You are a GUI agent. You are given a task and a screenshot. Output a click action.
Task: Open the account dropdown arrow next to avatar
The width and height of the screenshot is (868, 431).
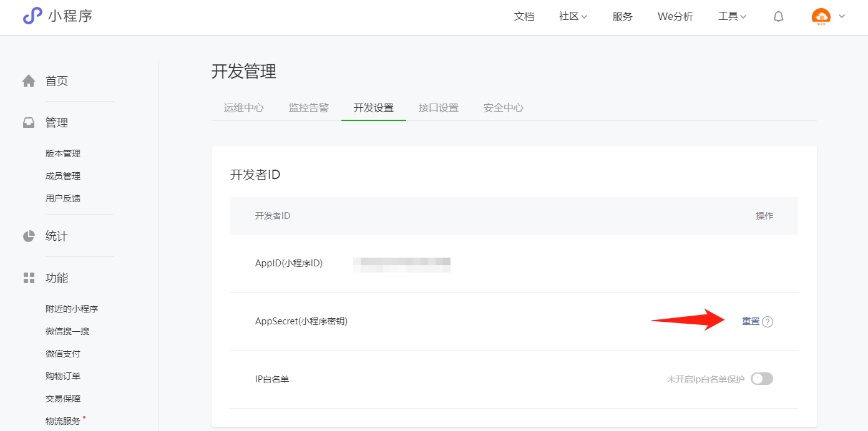tap(842, 17)
